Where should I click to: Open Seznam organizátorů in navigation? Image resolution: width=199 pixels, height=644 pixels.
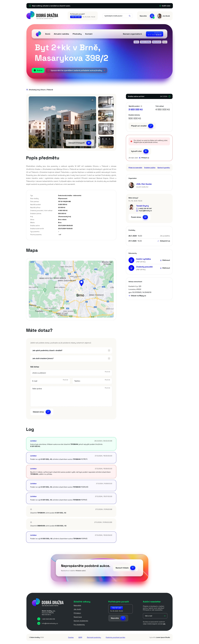tap(132, 34)
